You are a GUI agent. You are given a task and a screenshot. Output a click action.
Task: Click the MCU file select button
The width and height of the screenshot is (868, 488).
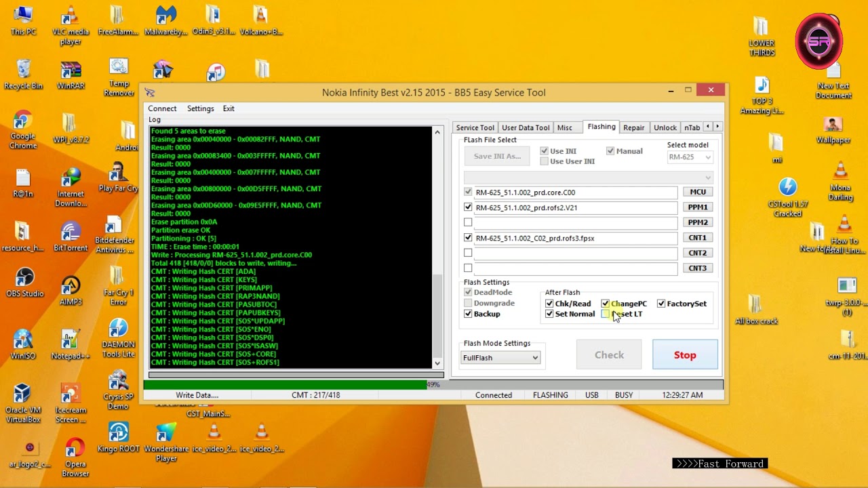pyautogui.click(x=698, y=192)
